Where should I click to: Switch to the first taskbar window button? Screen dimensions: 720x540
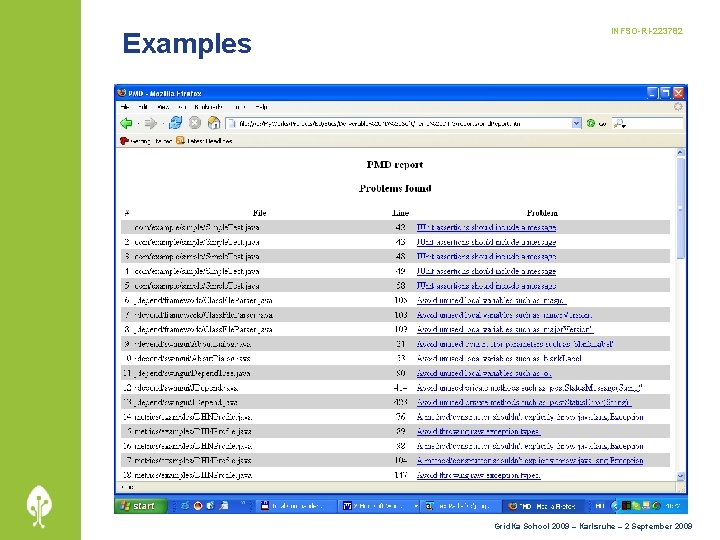pos(295,506)
